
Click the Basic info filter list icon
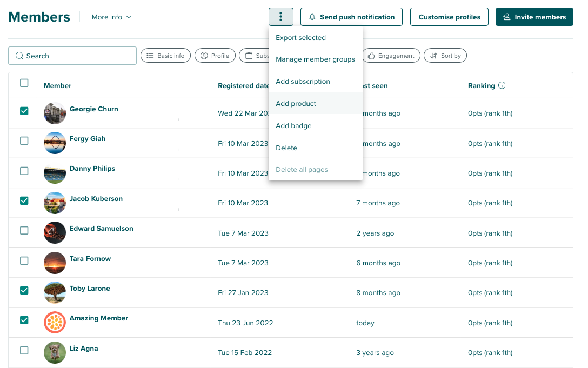tap(150, 56)
